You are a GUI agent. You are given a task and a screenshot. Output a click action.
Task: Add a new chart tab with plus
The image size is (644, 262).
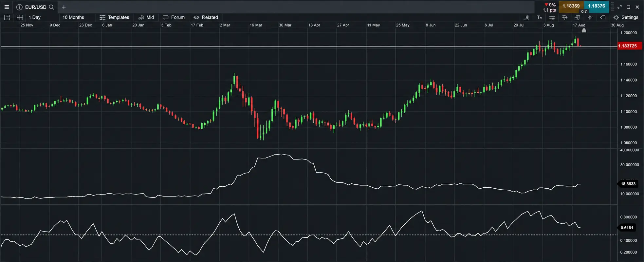tap(64, 7)
